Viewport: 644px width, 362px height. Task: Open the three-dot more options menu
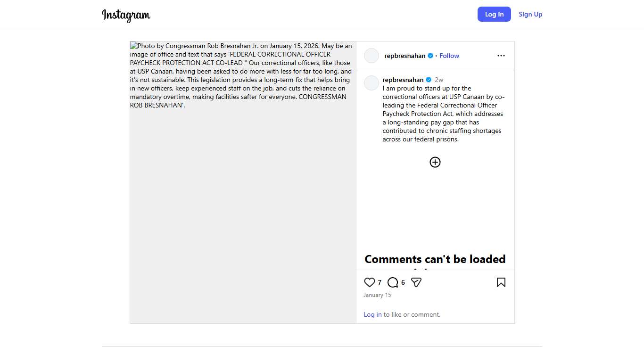click(501, 56)
